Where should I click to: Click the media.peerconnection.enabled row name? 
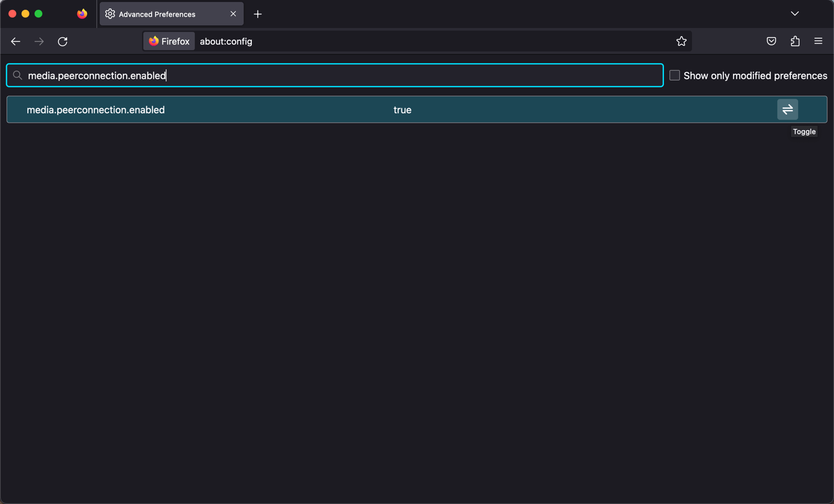point(96,110)
